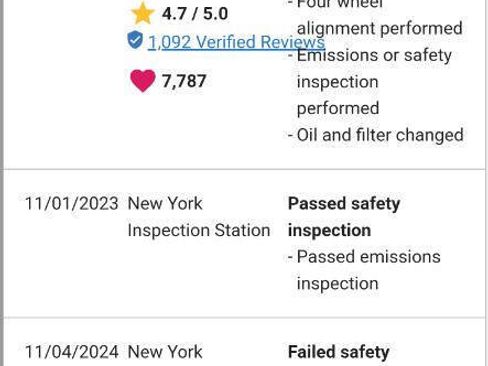Click the yellow star rating icon
This screenshot has width=488, height=366.
click(x=142, y=13)
